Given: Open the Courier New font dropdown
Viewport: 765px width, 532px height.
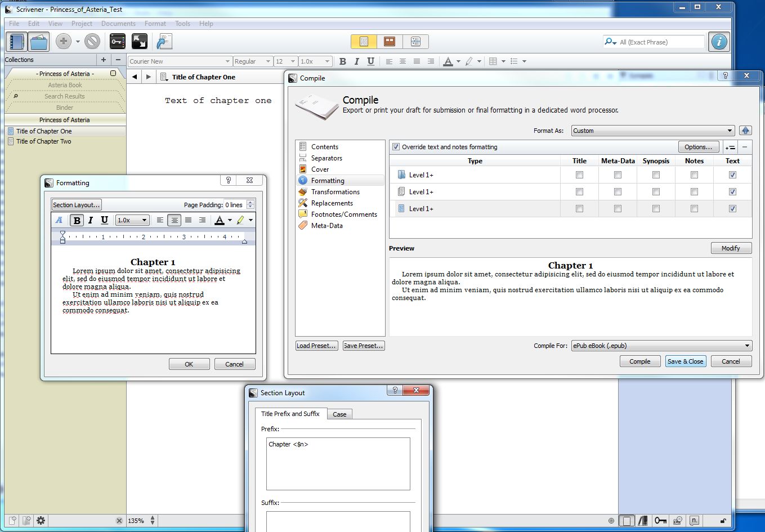Looking at the screenshot, I should 180,61.
